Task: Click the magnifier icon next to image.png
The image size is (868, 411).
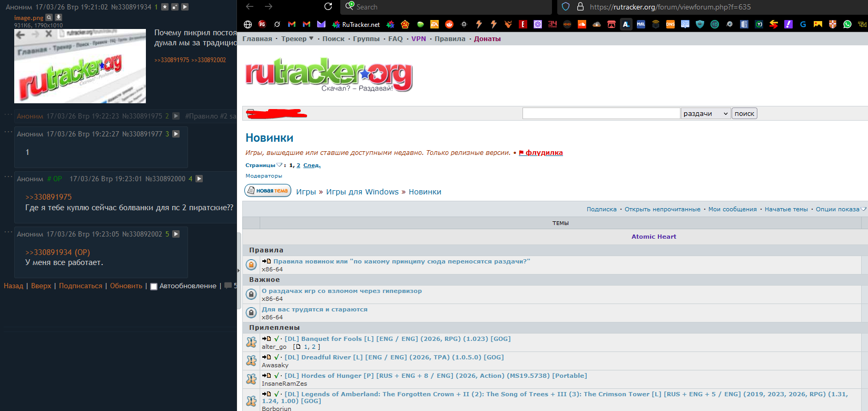Action: (x=49, y=17)
